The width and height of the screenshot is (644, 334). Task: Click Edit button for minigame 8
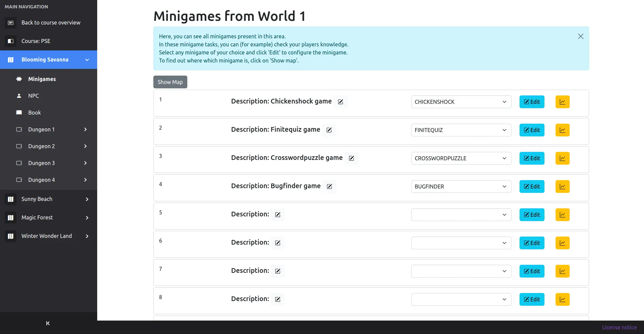point(532,299)
